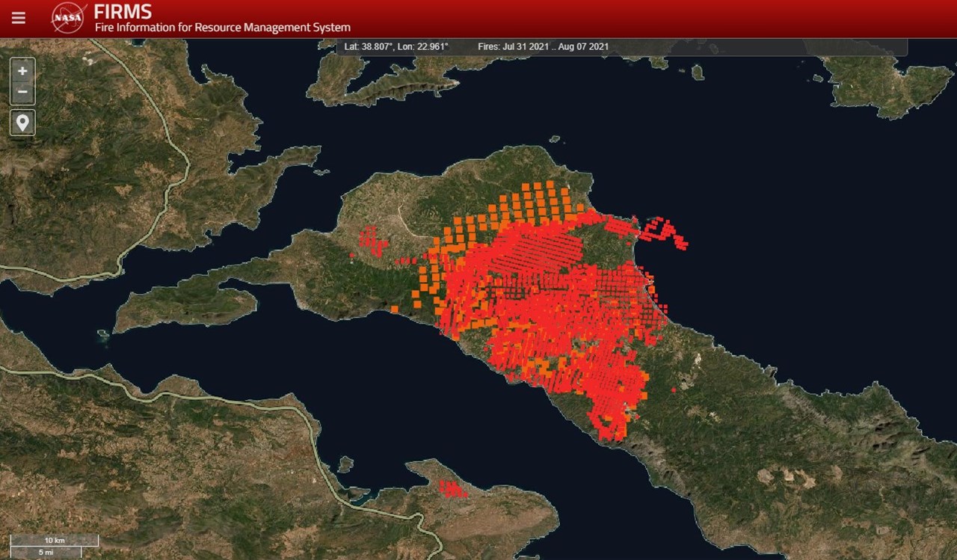Screen dimensions: 957x560
Task: Click the FIRMS title text
Action: (123, 11)
